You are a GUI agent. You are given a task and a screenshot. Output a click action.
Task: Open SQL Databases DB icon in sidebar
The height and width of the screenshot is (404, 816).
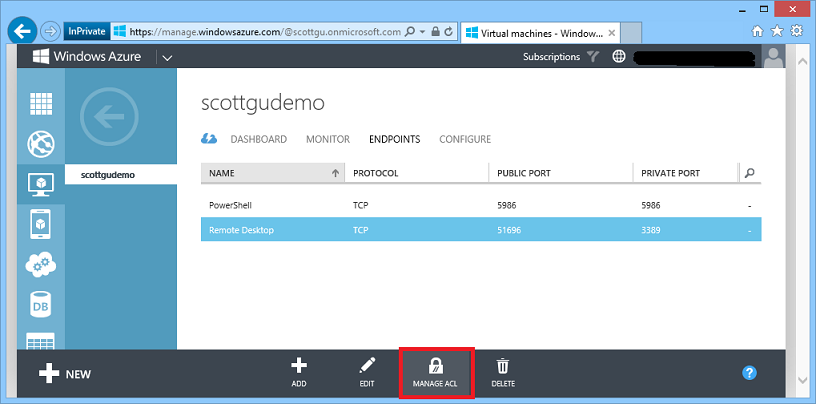tap(41, 306)
